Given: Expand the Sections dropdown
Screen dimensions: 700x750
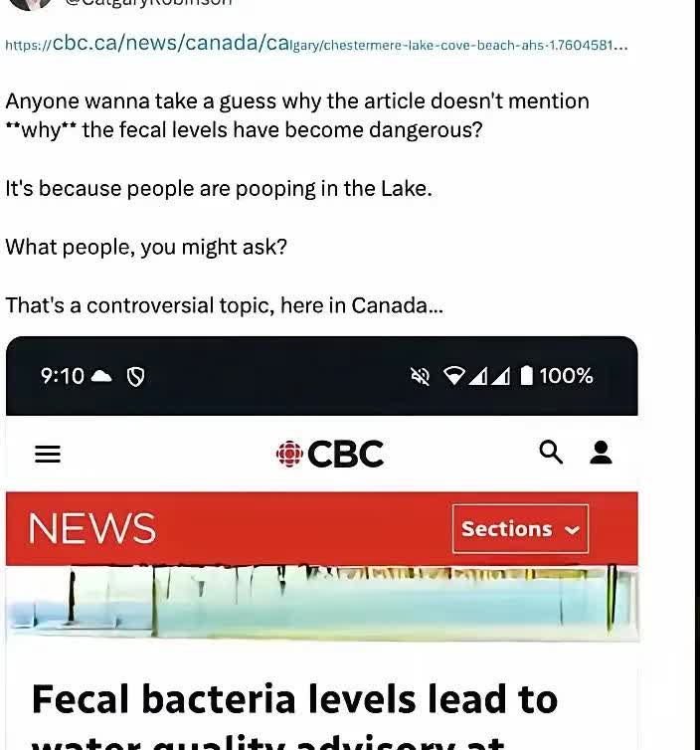Looking at the screenshot, I should coord(520,528).
